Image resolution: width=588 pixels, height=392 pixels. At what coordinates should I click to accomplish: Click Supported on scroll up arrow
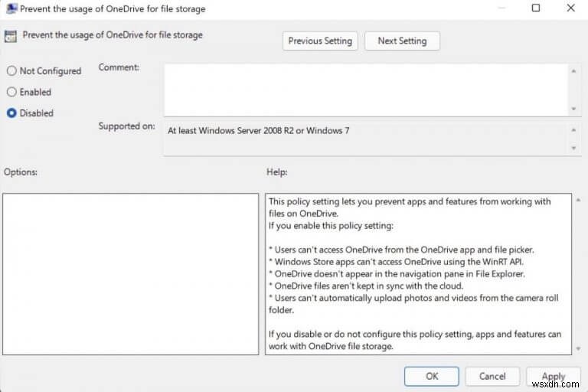(573, 130)
